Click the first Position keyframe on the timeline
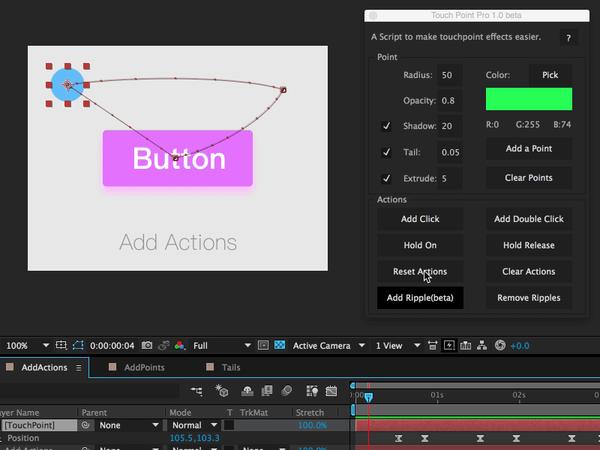 pos(398,438)
